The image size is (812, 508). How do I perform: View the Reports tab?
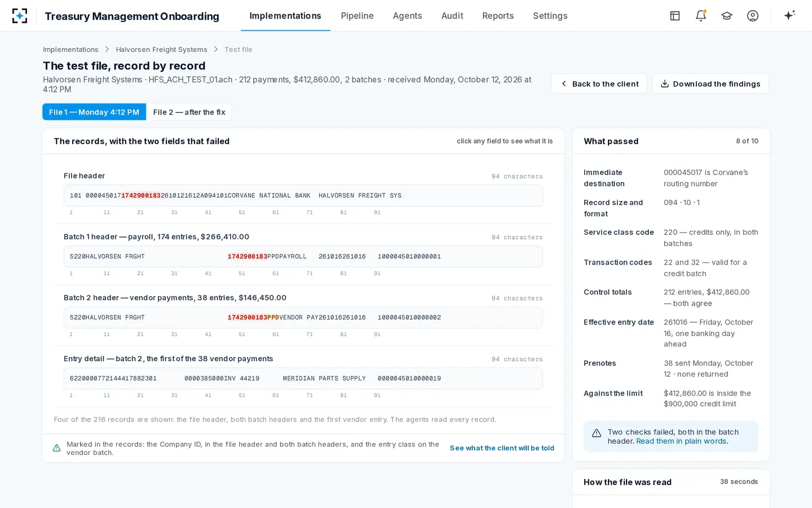click(x=498, y=16)
